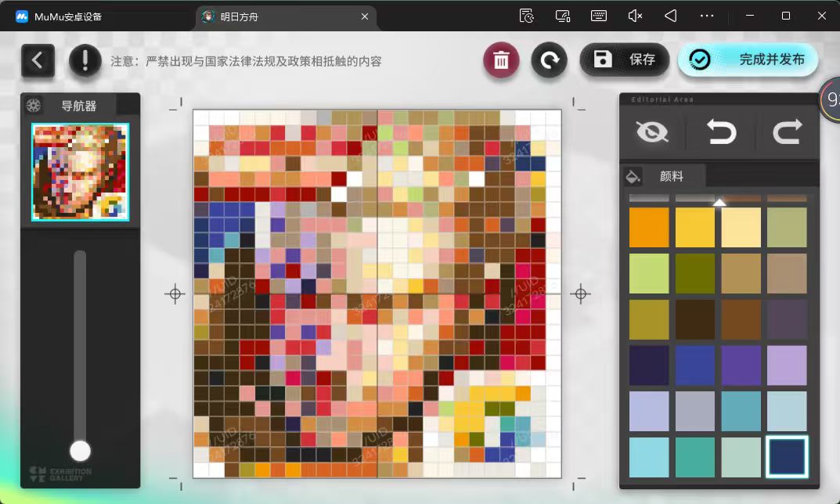Pick the deep purple swatch
The height and width of the screenshot is (504, 840).
coord(741,365)
